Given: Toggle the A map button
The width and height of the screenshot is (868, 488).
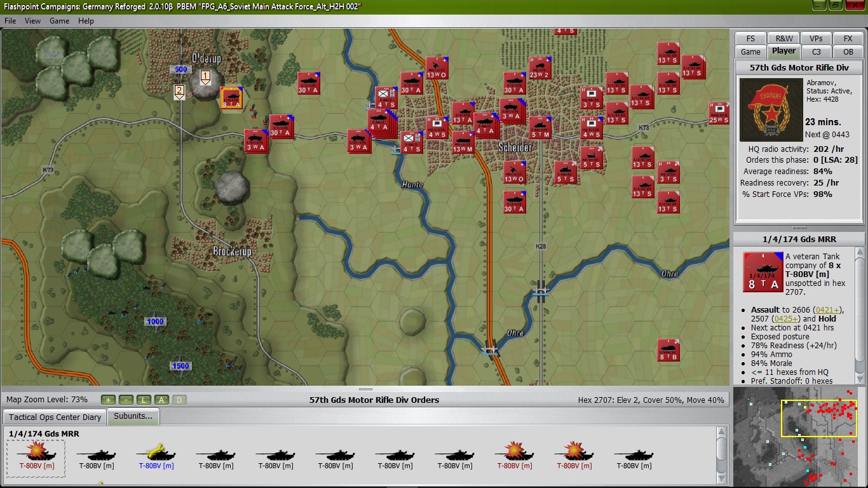Looking at the screenshot, I should click(x=162, y=400).
